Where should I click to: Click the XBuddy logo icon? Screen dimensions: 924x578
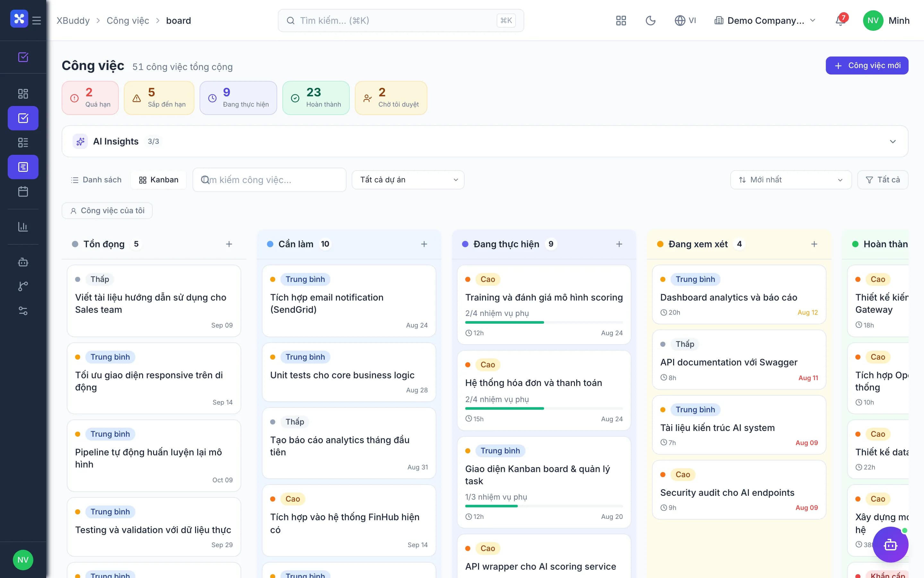tap(19, 19)
